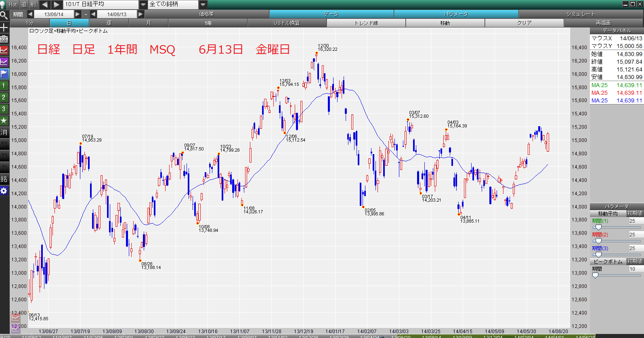
Task: Step start date 13/06/14 backward
Action: [30, 14]
